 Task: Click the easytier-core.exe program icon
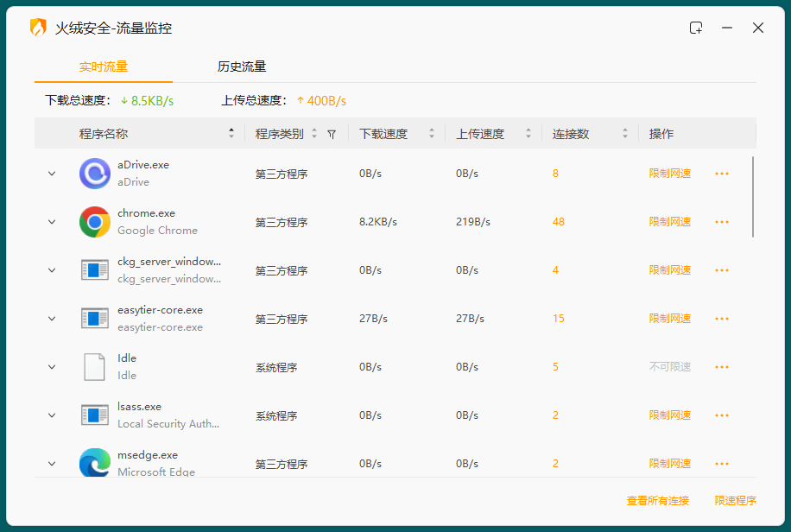click(x=94, y=319)
